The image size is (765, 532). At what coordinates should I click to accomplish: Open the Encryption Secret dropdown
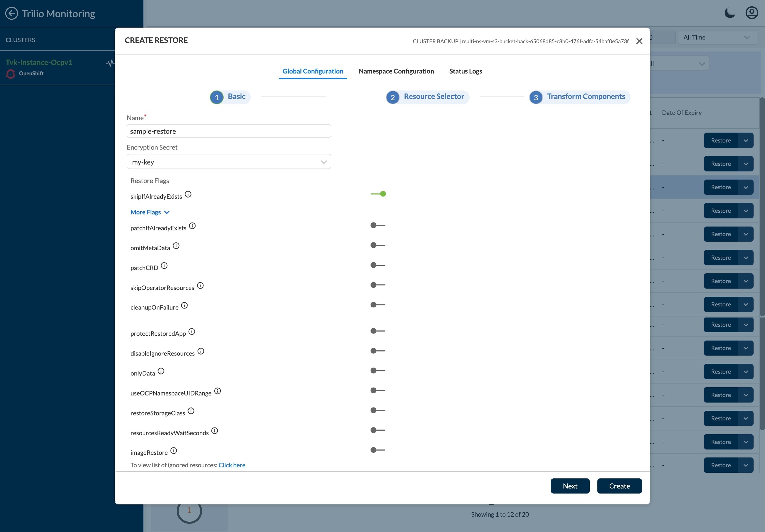(x=228, y=162)
